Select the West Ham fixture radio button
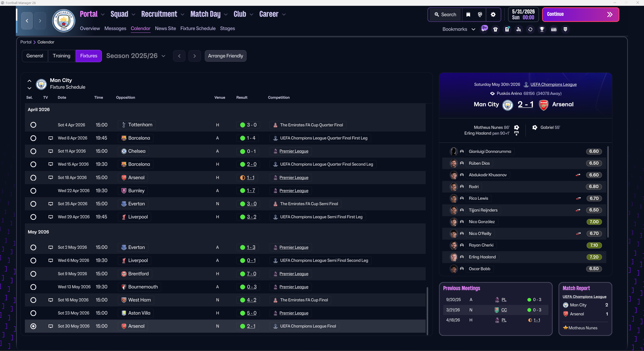This screenshot has width=644, height=351. coord(33,300)
